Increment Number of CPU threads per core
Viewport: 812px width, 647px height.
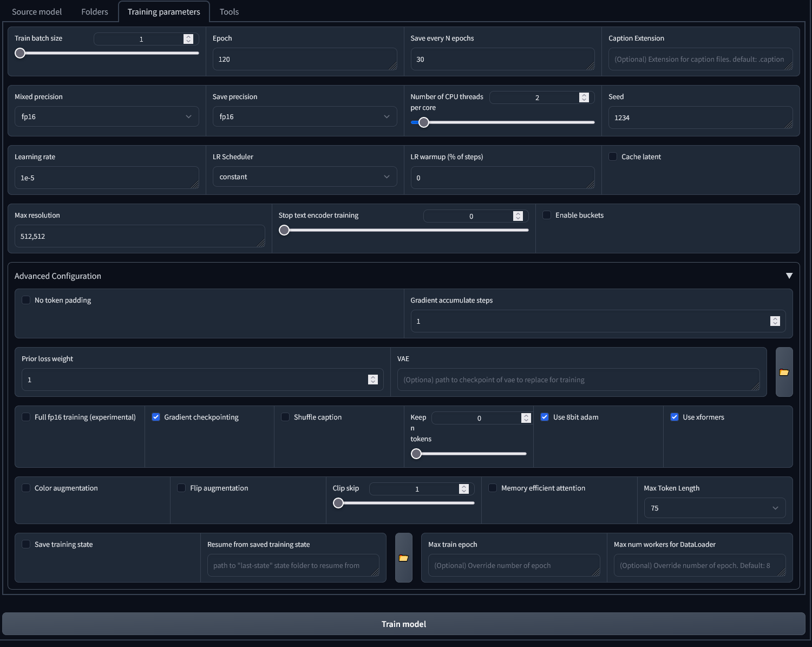(x=584, y=95)
